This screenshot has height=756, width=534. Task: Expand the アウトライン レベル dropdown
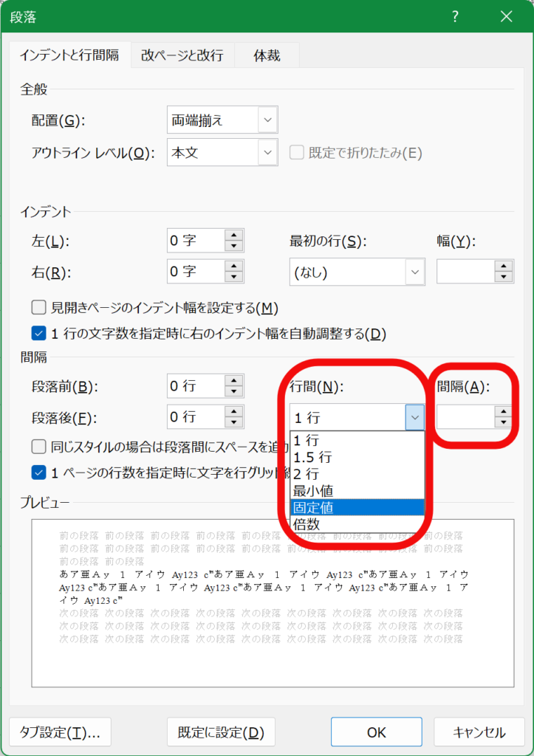[267, 153]
